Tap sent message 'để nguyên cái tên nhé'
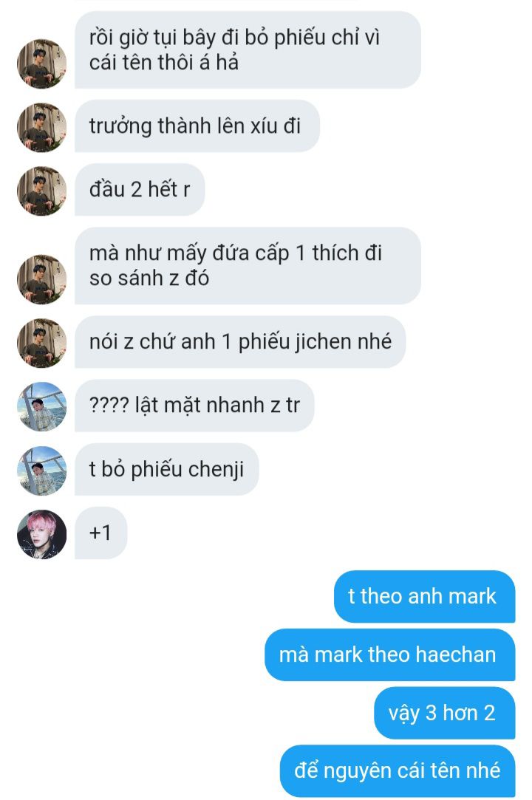Viewport: 532px width, 800px height. [x=398, y=771]
